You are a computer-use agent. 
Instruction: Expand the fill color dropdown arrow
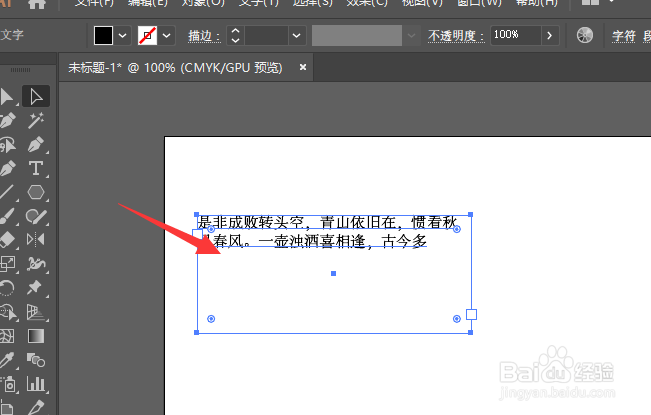coord(122,35)
